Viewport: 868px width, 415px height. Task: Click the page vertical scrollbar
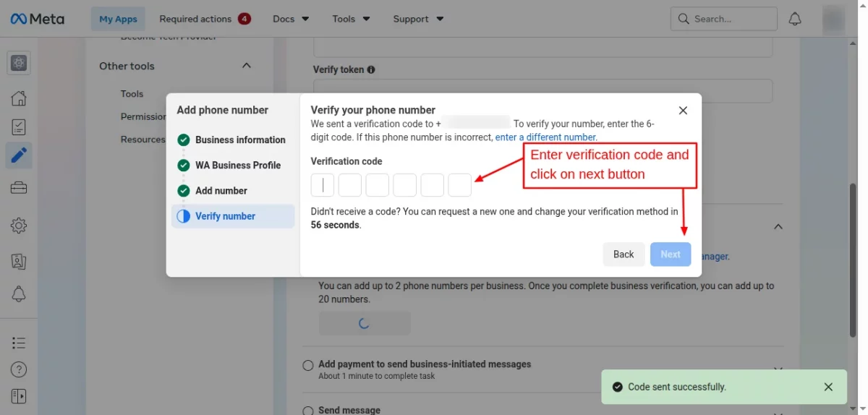click(853, 260)
